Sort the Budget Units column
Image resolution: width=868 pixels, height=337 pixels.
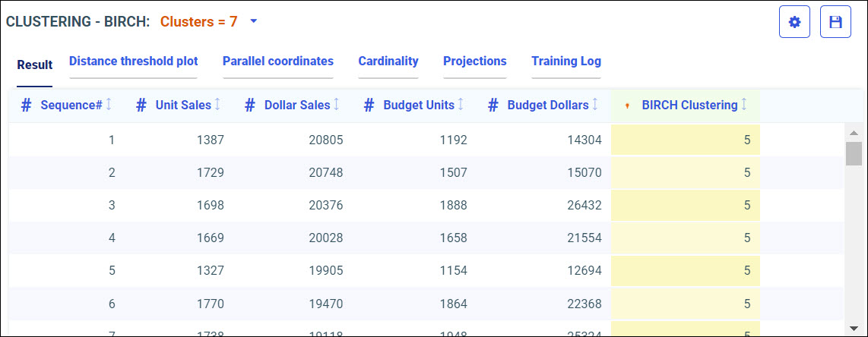pyautogui.click(x=461, y=105)
